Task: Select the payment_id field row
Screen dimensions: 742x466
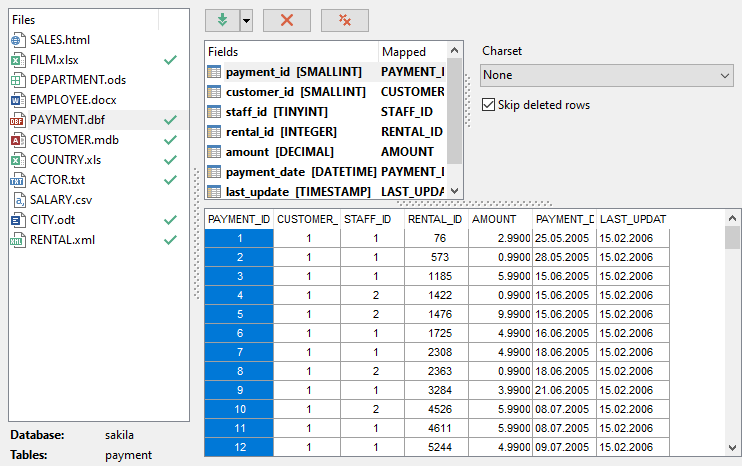Action: 290,72
